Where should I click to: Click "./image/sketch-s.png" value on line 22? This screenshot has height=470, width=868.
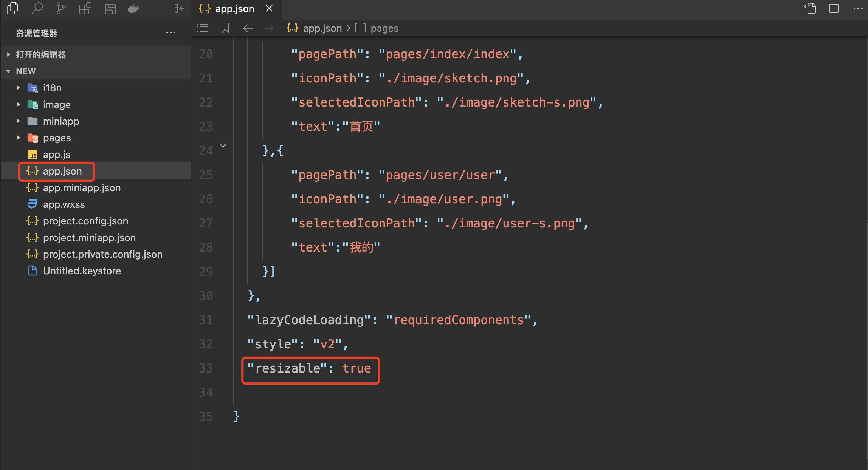coord(517,102)
